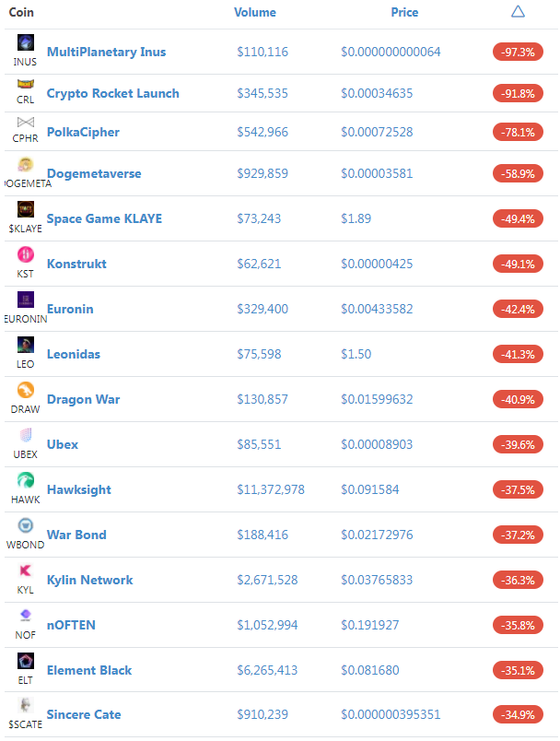Sort the table by Volume header
The width and height of the screenshot is (560, 741).
(255, 12)
